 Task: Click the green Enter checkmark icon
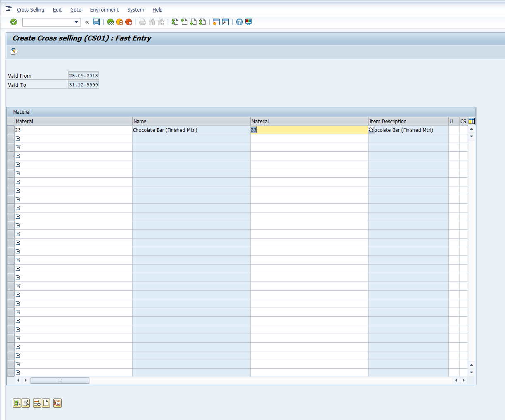point(14,22)
